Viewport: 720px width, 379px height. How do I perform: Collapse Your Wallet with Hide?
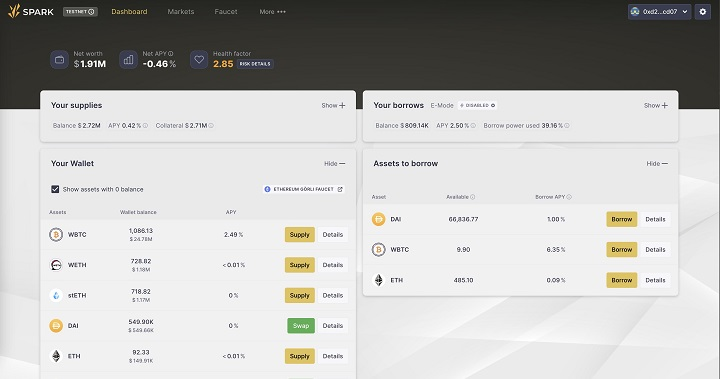[334, 164]
